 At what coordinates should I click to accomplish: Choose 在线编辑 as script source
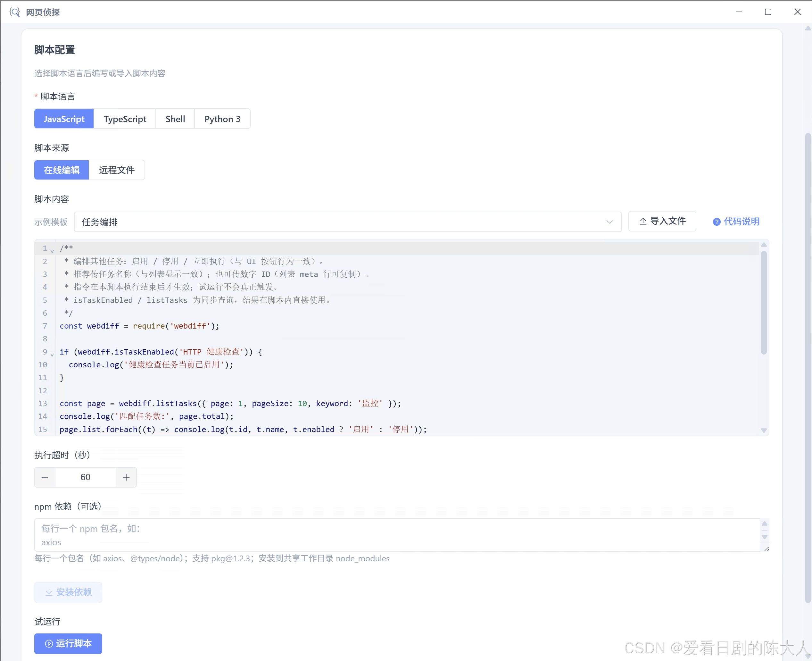(62, 170)
